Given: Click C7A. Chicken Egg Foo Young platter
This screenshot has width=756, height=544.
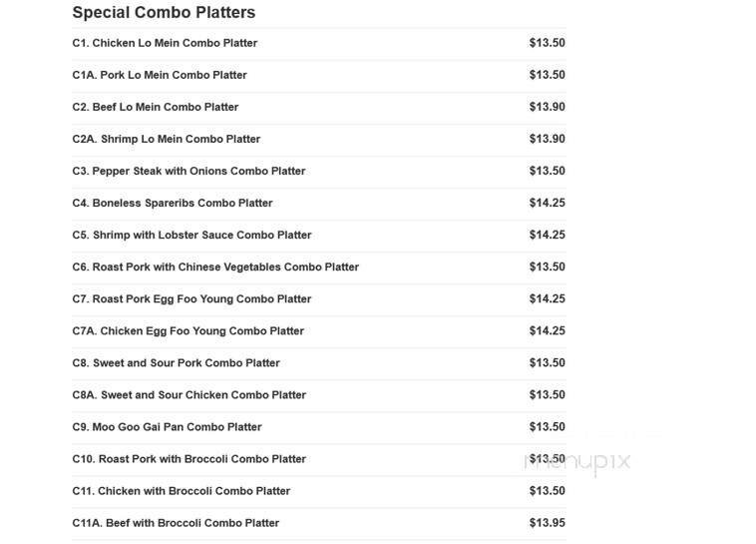Looking at the screenshot, I should click(x=188, y=330).
